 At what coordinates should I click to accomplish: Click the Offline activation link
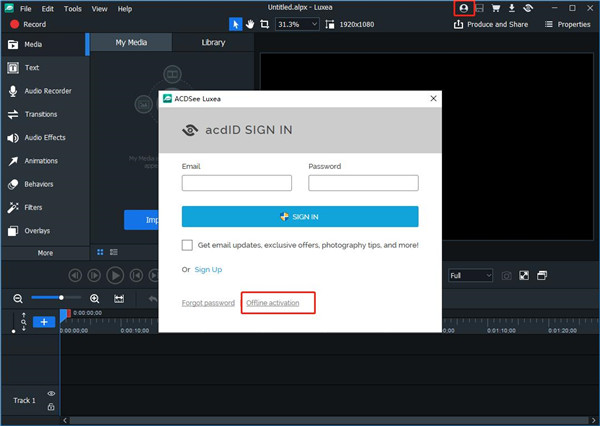pos(273,303)
